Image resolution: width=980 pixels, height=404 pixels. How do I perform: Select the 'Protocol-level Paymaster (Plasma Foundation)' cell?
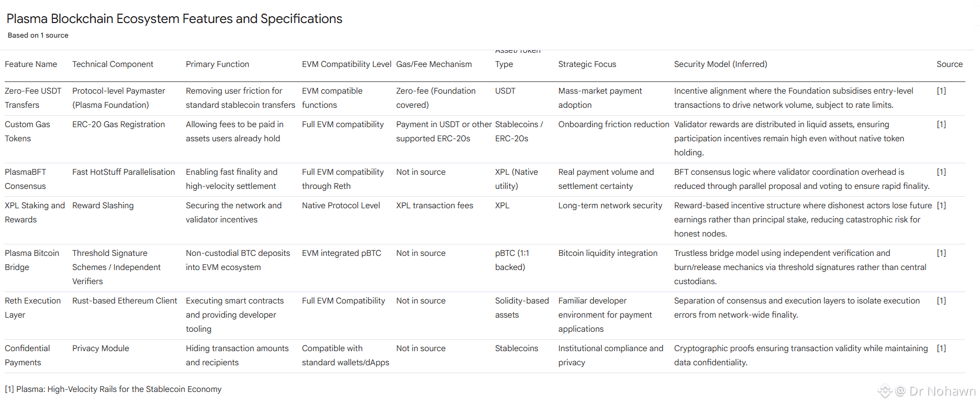[x=119, y=98]
